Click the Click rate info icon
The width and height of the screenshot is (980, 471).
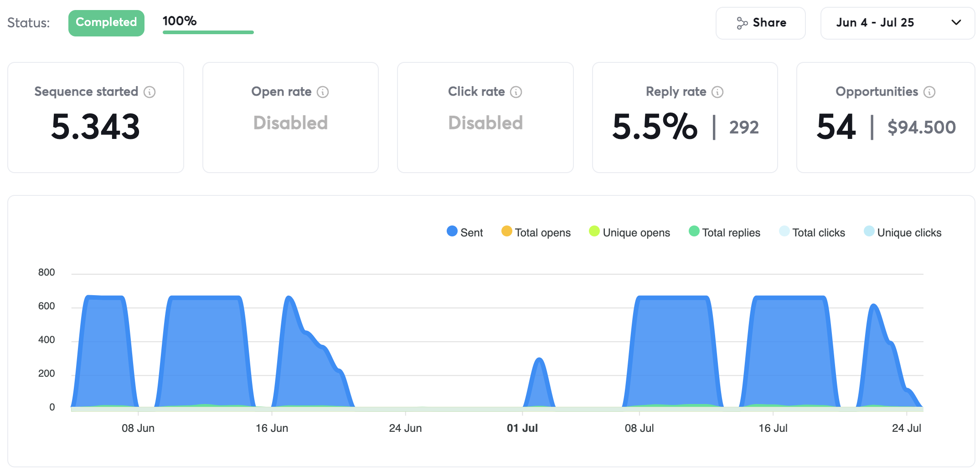click(x=516, y=92)
